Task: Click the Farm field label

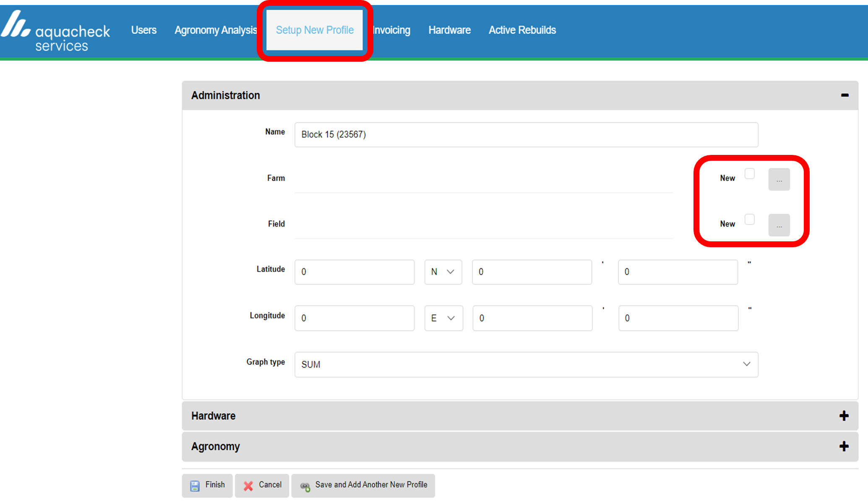Action: pos(276,178)
